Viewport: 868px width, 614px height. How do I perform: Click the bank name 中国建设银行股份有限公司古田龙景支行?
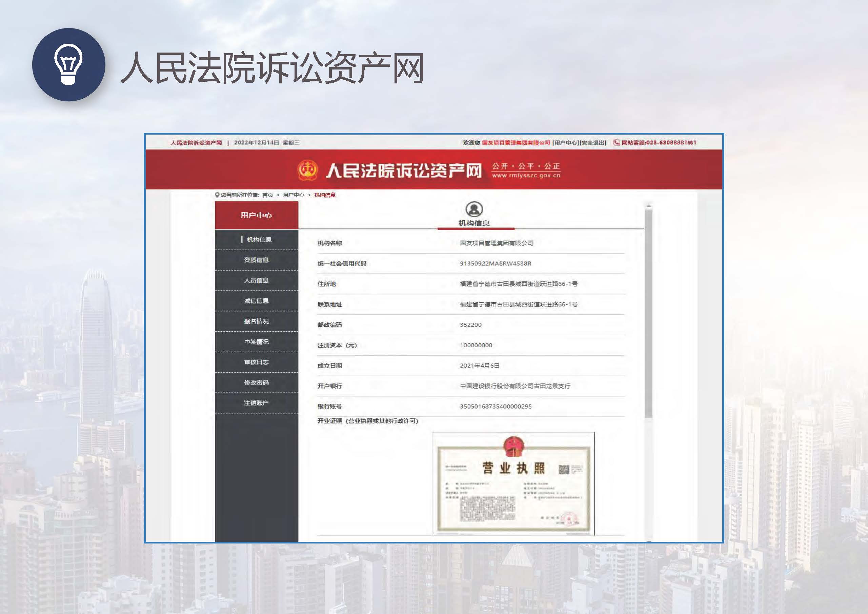click(515, 386)
